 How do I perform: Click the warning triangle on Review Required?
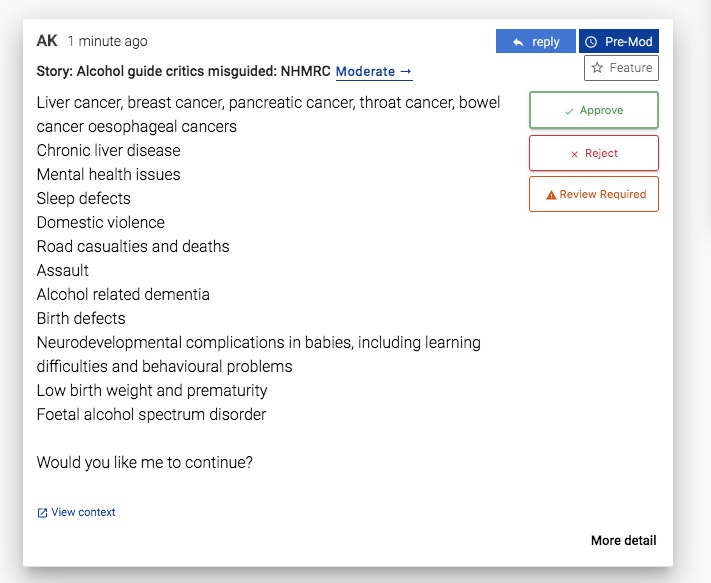pyautogui.click(x=551, y=195)
